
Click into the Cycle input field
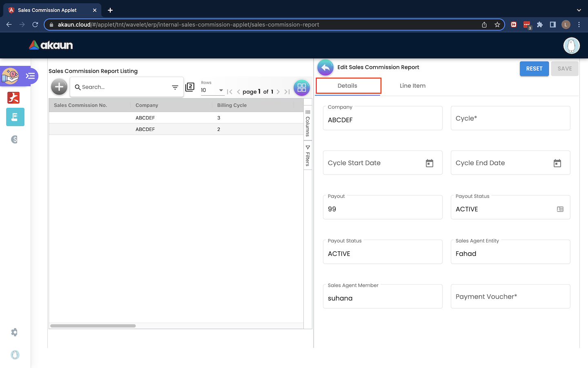(510, 119)
